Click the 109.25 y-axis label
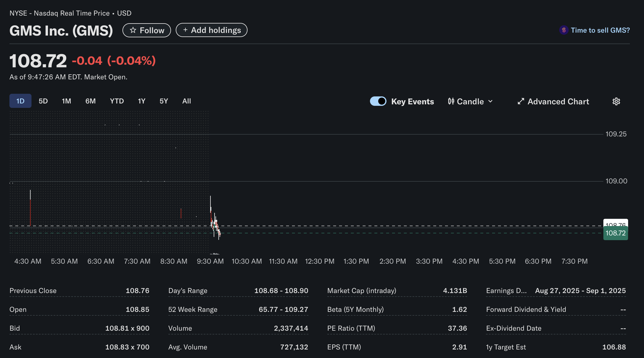 pyautogui.click(x=616, y=134)
